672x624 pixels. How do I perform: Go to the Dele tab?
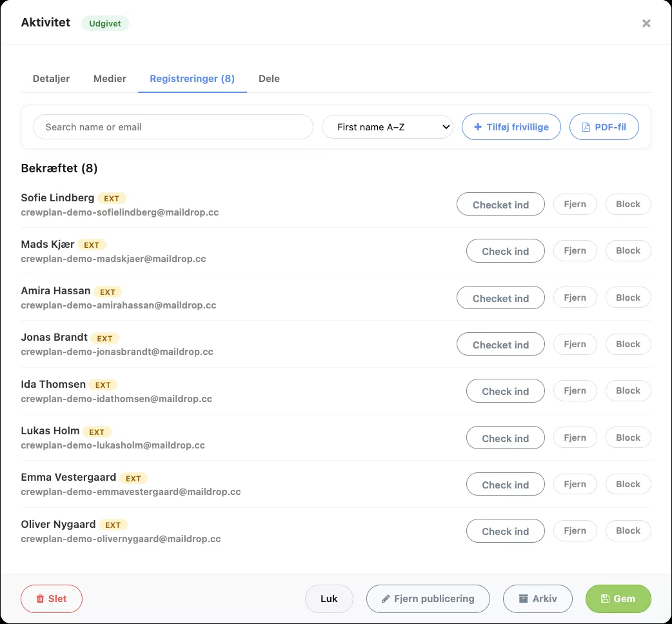click(x=269, y=79)
